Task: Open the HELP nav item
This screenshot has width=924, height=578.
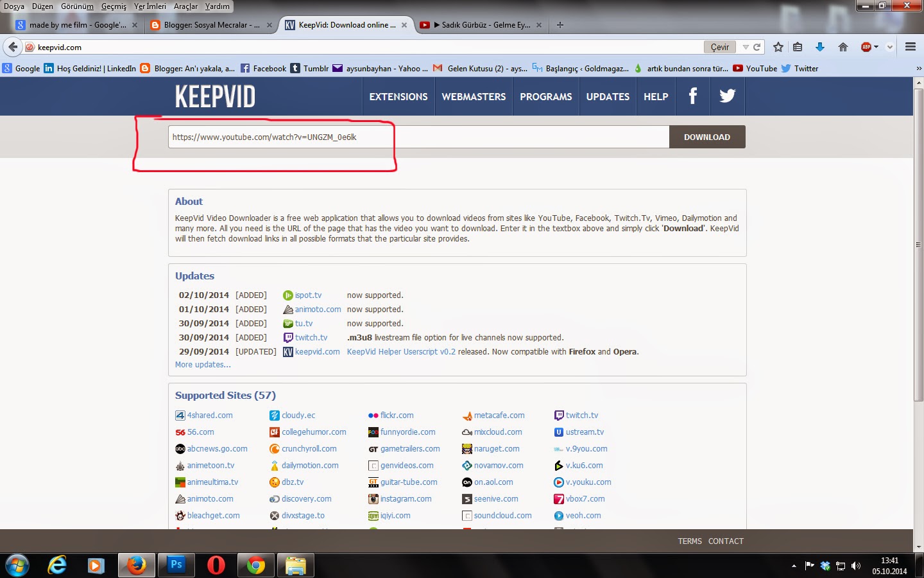Action: [656, 96]
